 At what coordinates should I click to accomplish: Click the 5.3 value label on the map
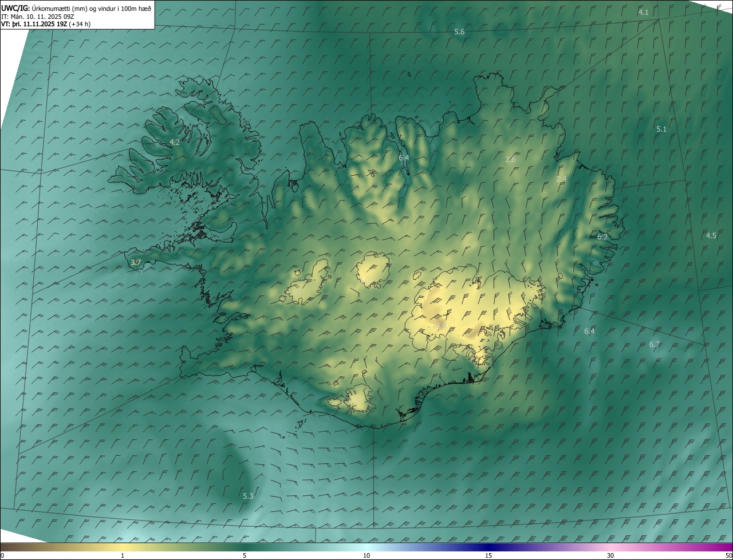point(248,496)
